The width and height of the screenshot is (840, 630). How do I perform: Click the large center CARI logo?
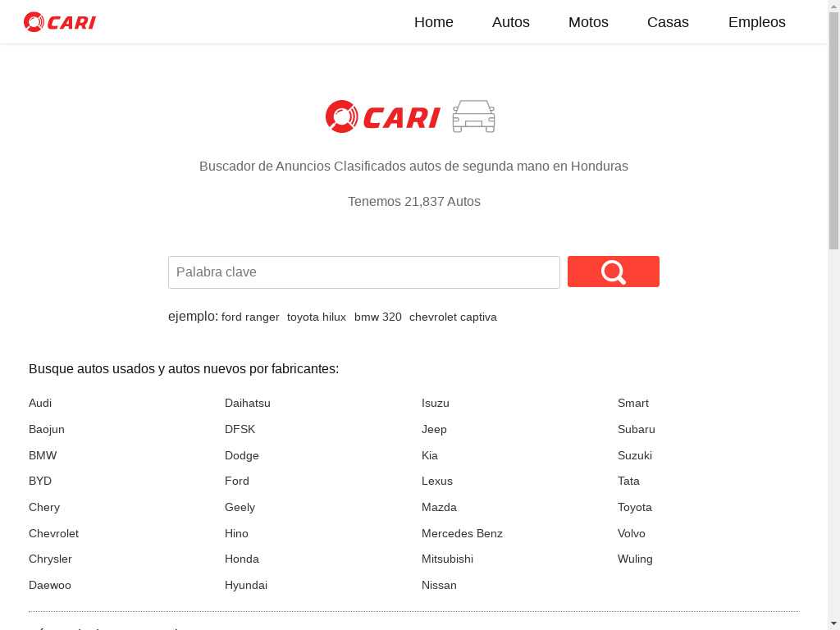tap(382, 116)
